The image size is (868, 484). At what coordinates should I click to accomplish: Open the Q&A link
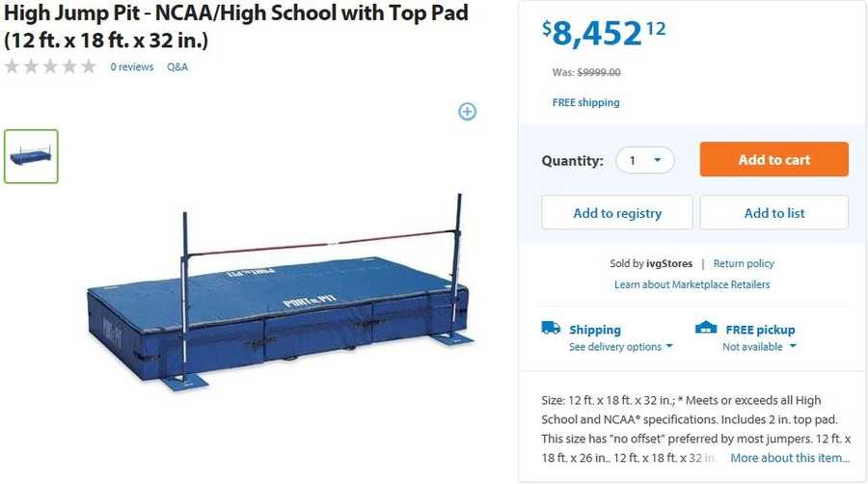tap(177, 67)
